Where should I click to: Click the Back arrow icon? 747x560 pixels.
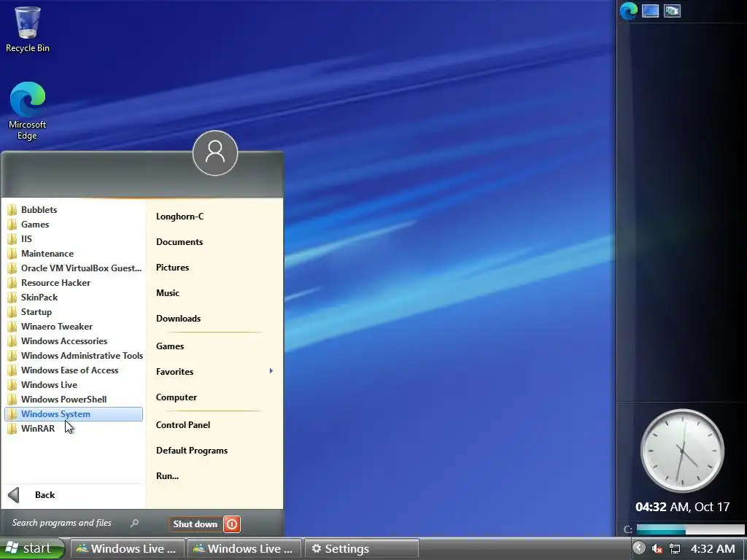click(14, 495)
